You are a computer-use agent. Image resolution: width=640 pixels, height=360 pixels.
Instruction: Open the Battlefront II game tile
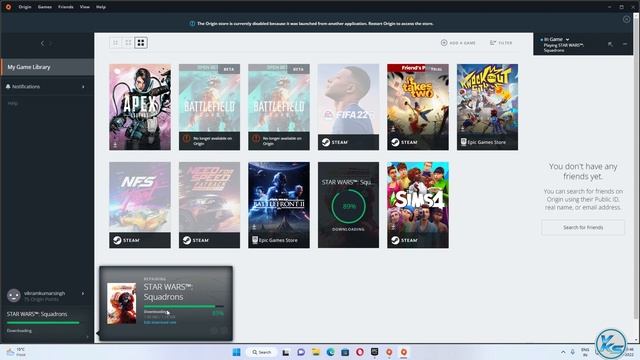[x=279, y=205]
